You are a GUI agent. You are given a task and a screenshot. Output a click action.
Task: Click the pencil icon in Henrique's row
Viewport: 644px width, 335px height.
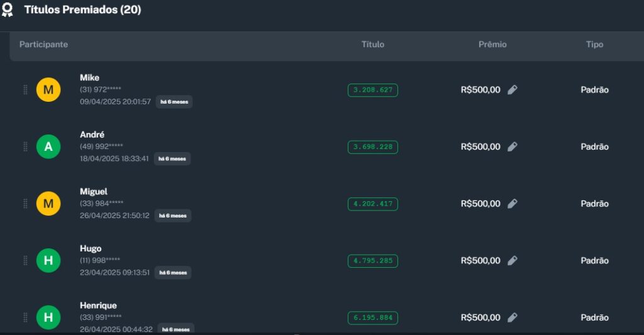[x=513, y=317]
